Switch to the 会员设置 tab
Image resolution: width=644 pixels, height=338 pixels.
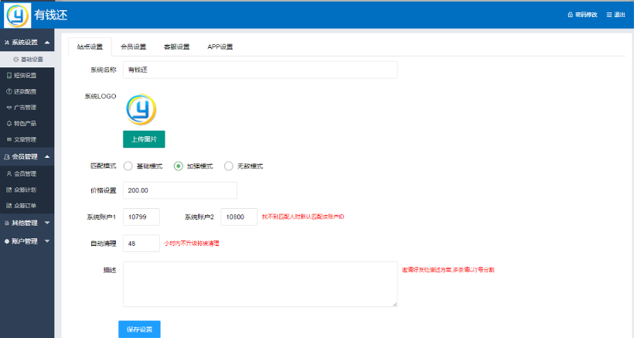point(134,47)
